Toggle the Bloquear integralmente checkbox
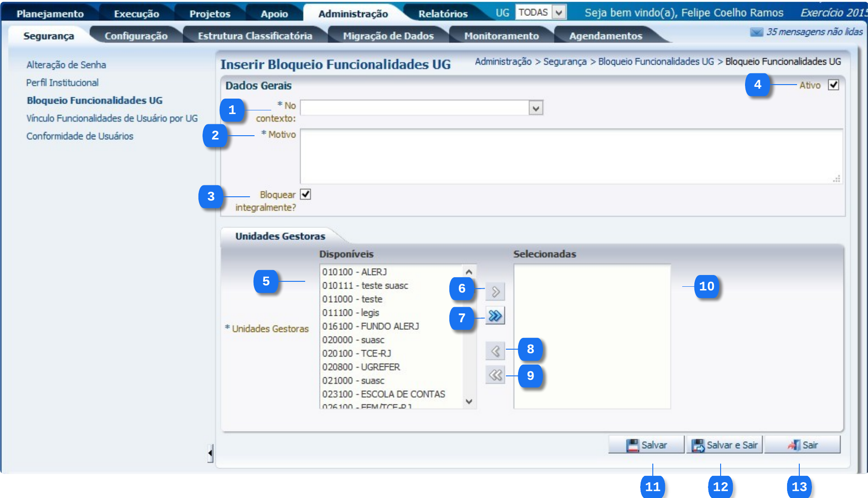This screenshot has height=498, width=868. tap(306, 194)
